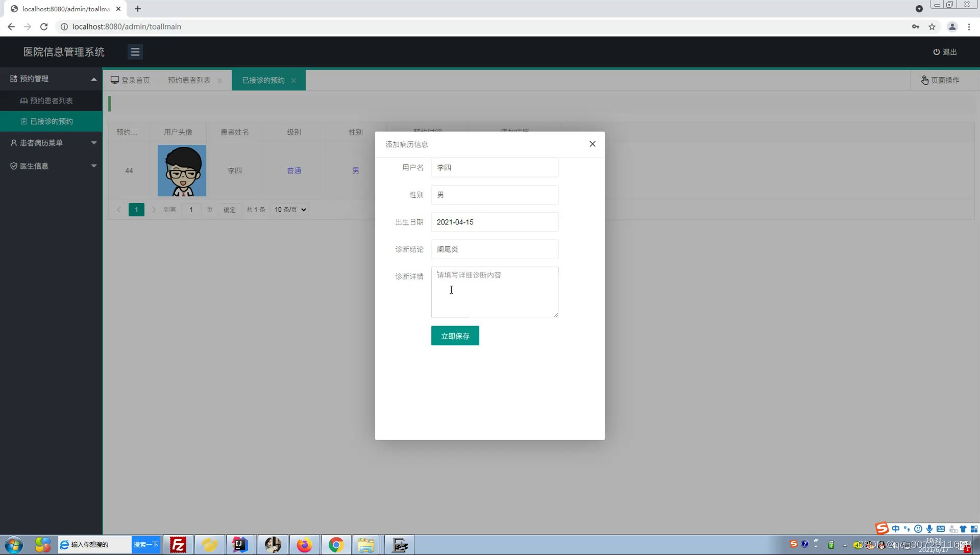The image size is (980, 555).
Task: Click the 级别 column header
Action: (x=294, y=132)
